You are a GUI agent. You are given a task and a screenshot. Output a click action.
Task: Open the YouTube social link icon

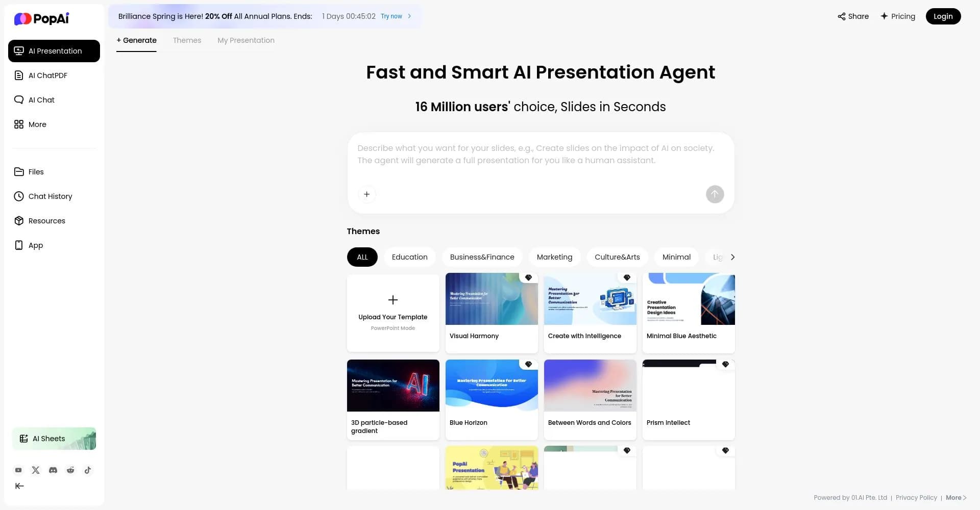click(18, 470)
